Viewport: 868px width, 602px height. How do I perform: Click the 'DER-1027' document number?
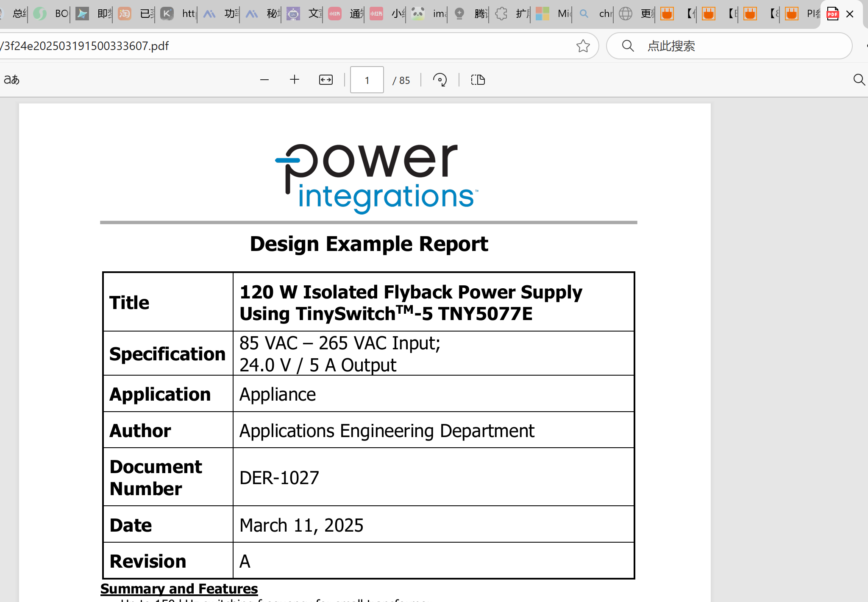279,478
